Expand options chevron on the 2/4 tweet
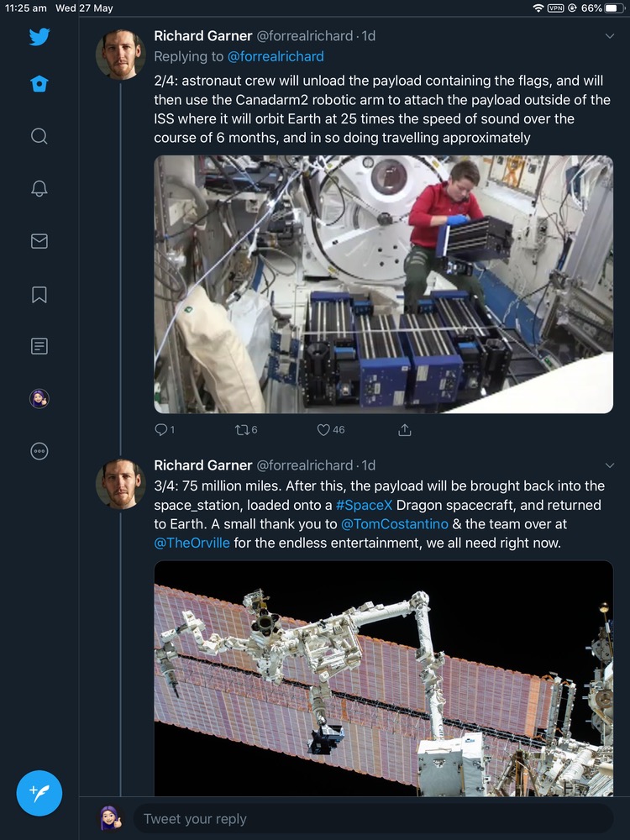Image resolution: width=630 pixels, height=840 pixels. (x=610, y=37)
